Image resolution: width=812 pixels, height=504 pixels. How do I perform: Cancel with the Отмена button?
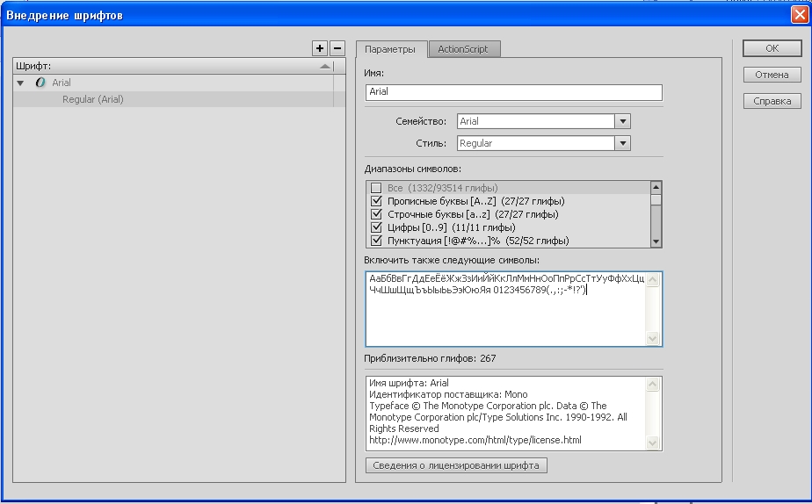pos(772,75)
